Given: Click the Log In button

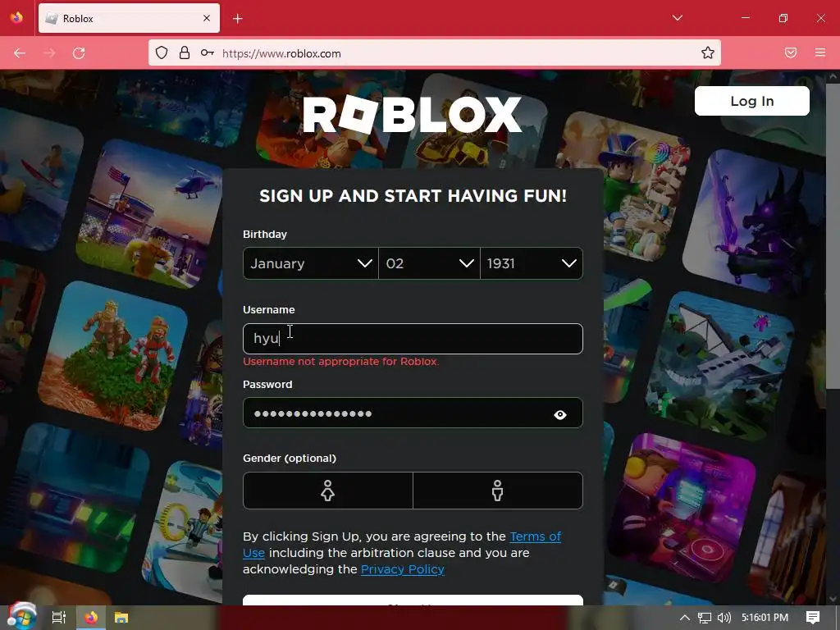Looking at the screenshot, I should [751, 101].
